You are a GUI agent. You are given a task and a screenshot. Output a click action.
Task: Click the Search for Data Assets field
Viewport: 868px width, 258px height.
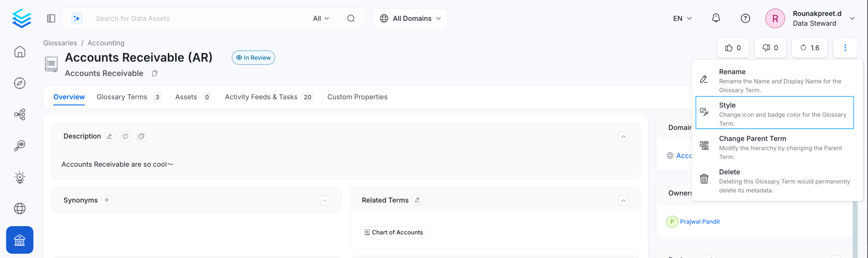pyautogui.click(x=199, y=19)
